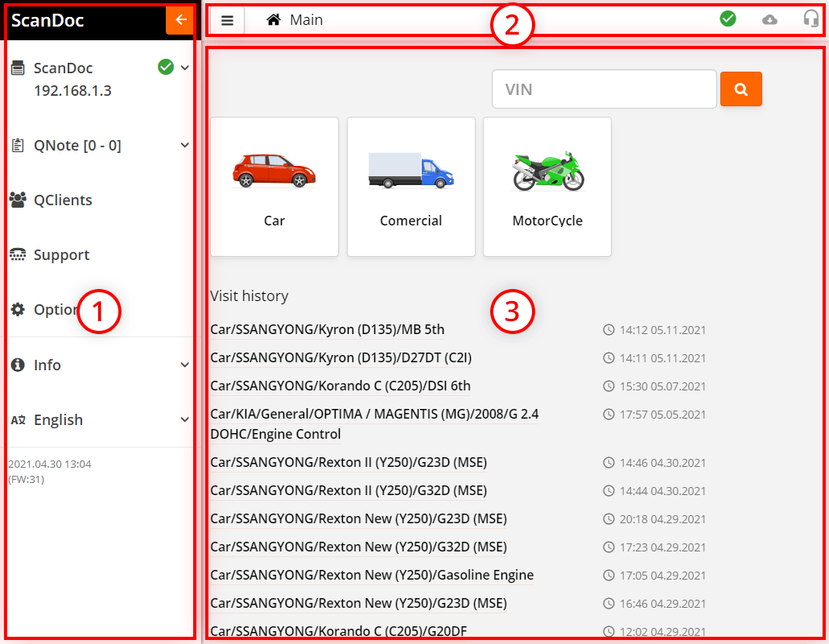Open Options via the gear icon

18,310
